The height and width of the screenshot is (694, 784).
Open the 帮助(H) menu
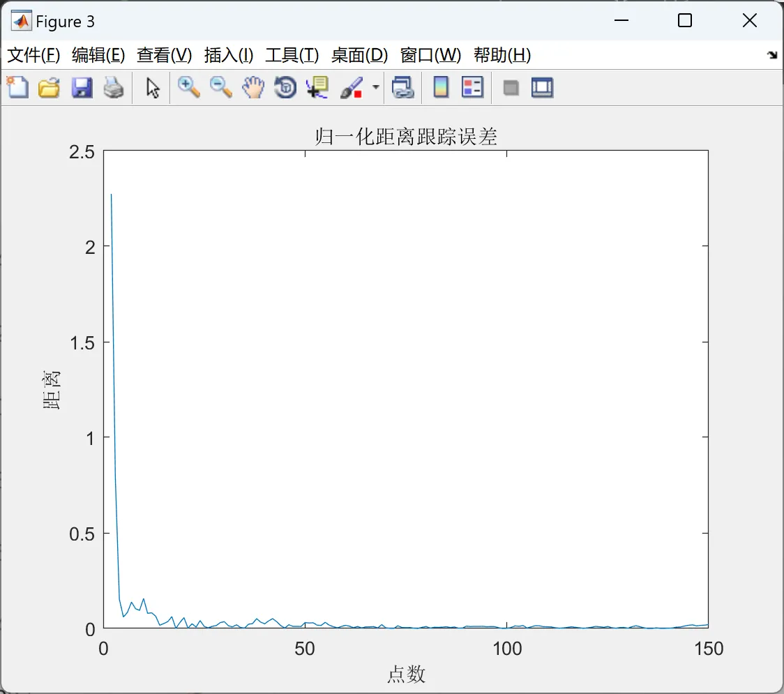502,55
